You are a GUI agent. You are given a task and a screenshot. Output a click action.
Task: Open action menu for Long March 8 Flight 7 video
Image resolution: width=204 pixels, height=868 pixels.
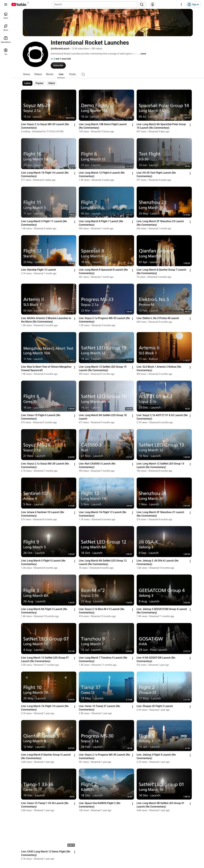pyautogui.click(x=132, y=222)
